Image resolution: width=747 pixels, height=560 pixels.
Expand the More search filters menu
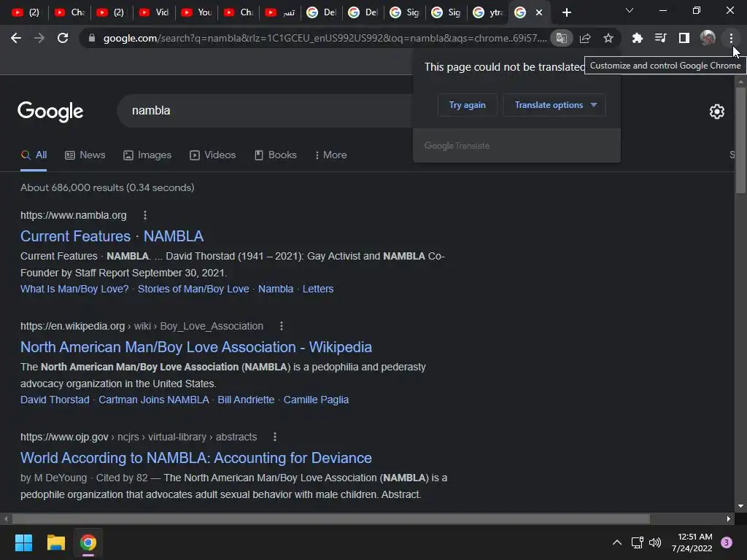[330, 155]
